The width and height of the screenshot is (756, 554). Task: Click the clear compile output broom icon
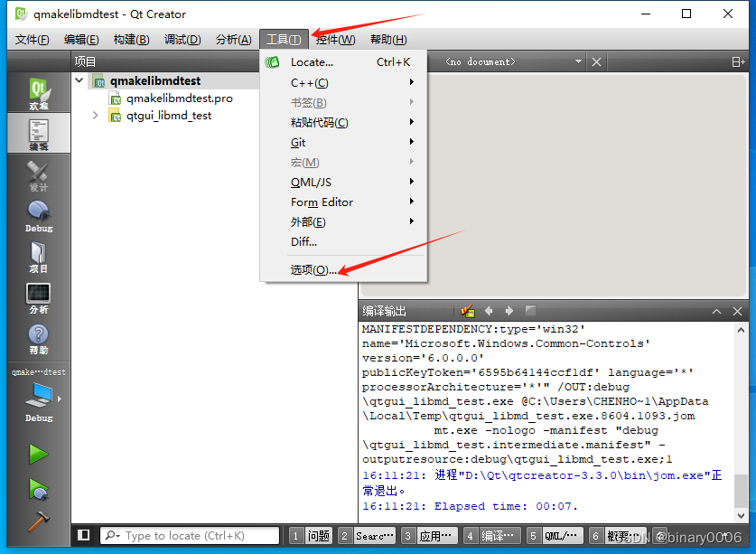pos(467,311)
